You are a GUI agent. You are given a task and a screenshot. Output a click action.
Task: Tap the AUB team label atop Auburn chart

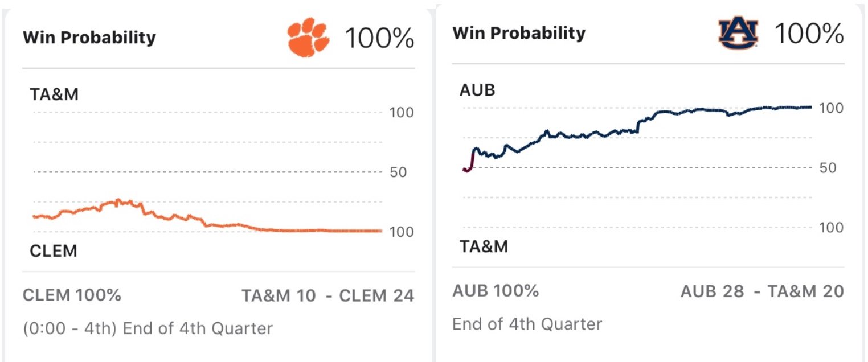click(x=477, y=90)
